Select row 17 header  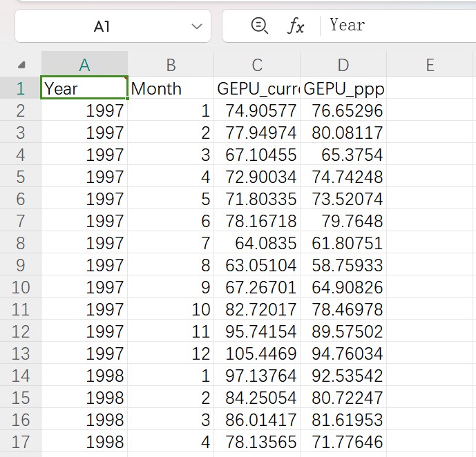point(21,442)
